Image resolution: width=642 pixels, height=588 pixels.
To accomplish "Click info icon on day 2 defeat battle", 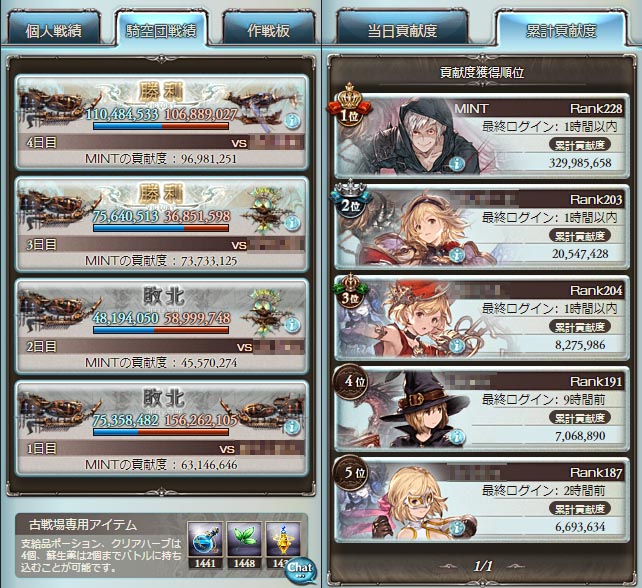I will click(292, 325).
